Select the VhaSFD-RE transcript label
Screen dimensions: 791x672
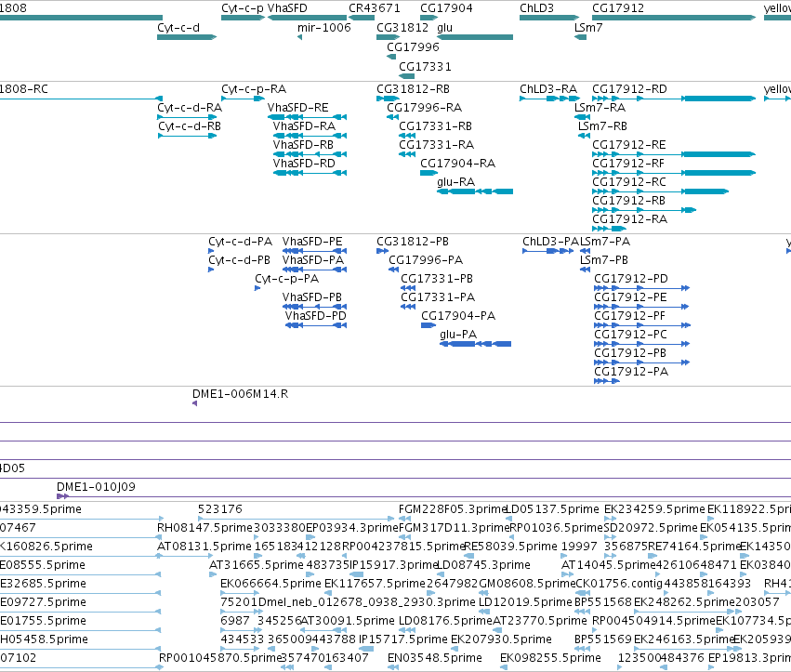(298, 108)
